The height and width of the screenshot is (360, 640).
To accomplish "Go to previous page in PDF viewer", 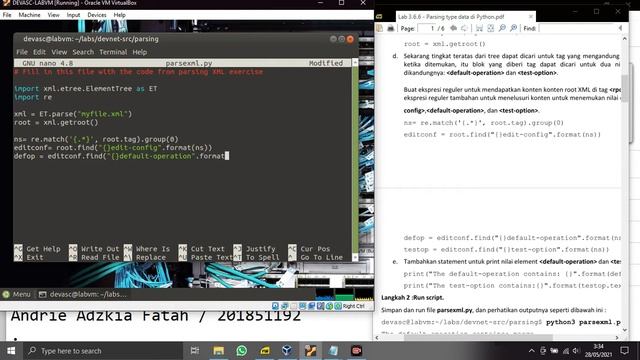I will pyautogui.click(x=453, y=28).
